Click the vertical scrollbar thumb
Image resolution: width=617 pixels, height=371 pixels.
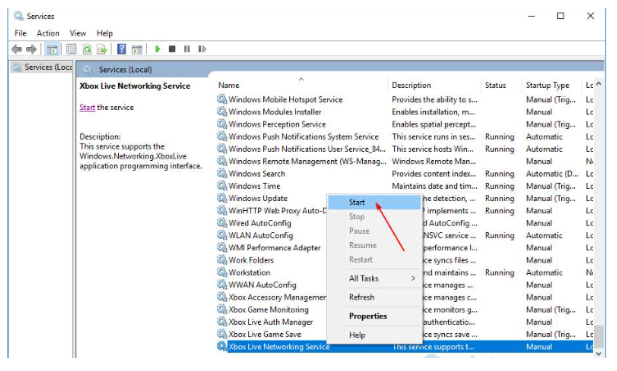coord(599,336)
